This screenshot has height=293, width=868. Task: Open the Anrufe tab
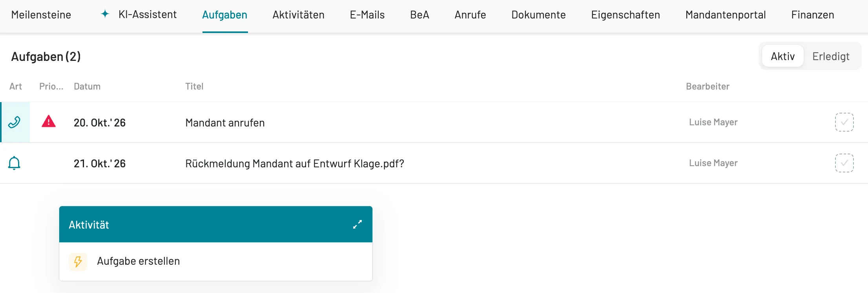coord(470,15)
